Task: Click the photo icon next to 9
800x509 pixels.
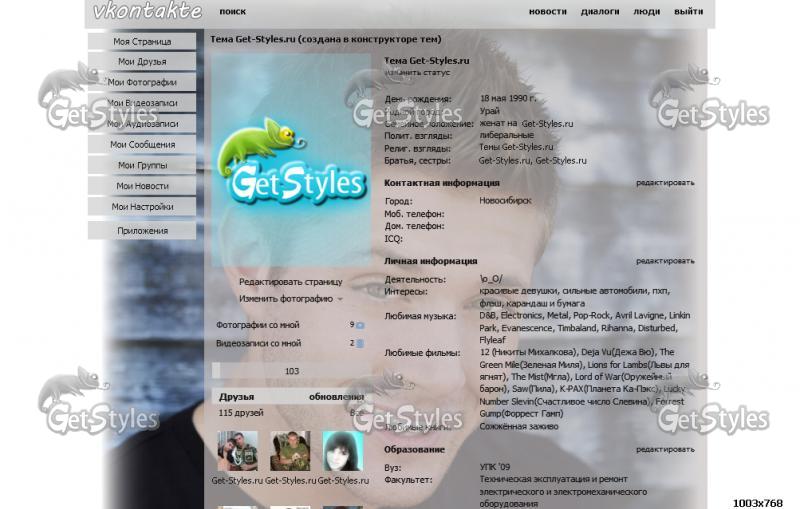Action: [360, 325]
